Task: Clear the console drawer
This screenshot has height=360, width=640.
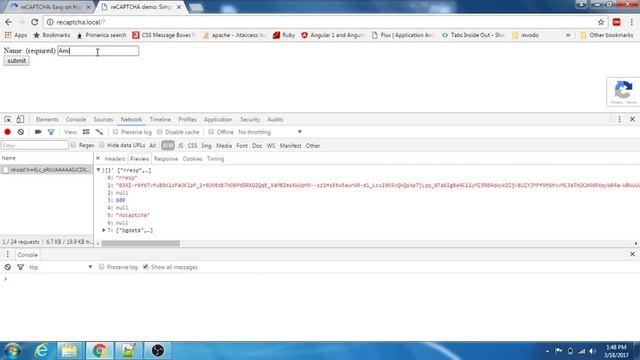Action: pos(8,267)
